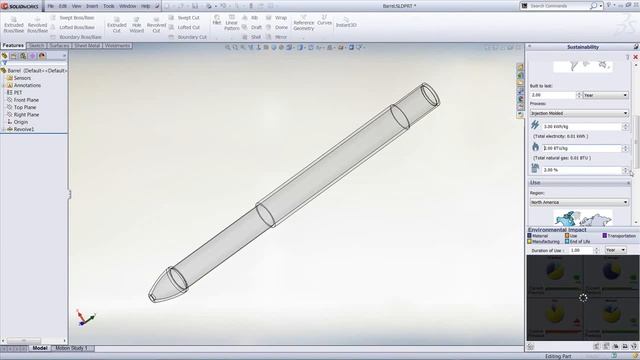Click the Extruded Cut tool

click(x=117, y=25)
